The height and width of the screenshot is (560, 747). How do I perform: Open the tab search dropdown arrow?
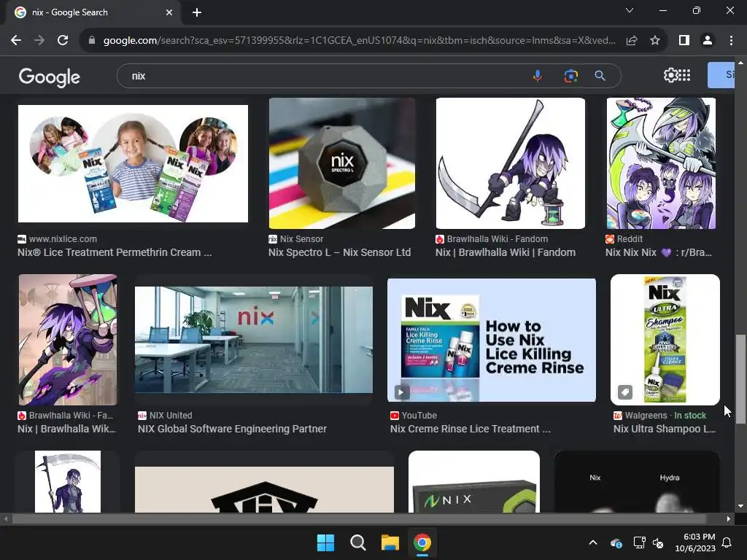[630, 10]
